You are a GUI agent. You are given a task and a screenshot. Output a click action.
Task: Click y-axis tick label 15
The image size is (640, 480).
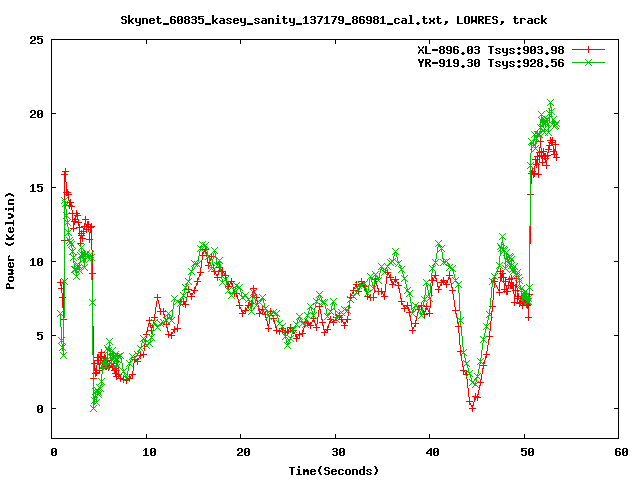36,188
